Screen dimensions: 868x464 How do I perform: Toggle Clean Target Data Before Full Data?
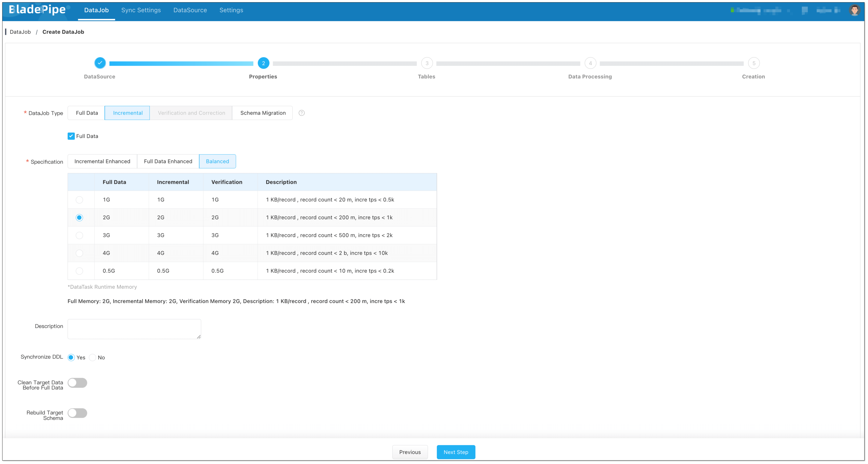point(78,383)
